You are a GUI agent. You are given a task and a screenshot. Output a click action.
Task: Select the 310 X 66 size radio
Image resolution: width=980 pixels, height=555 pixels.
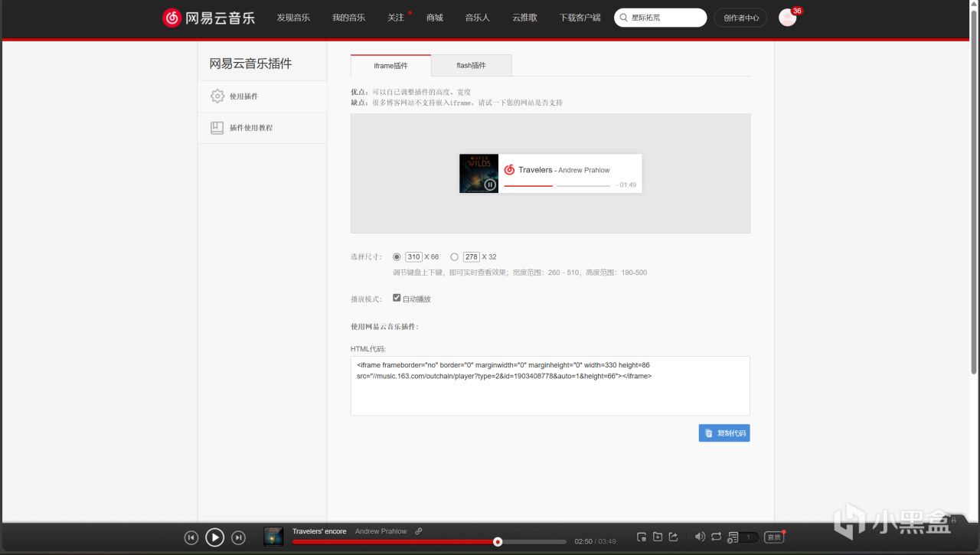point(397,257)
